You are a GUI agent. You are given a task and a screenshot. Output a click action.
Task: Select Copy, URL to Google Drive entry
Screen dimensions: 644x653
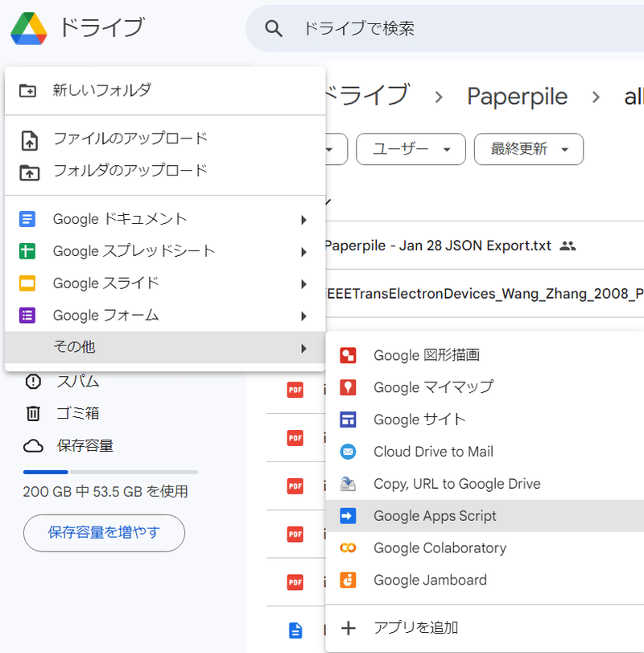point(485,483)
